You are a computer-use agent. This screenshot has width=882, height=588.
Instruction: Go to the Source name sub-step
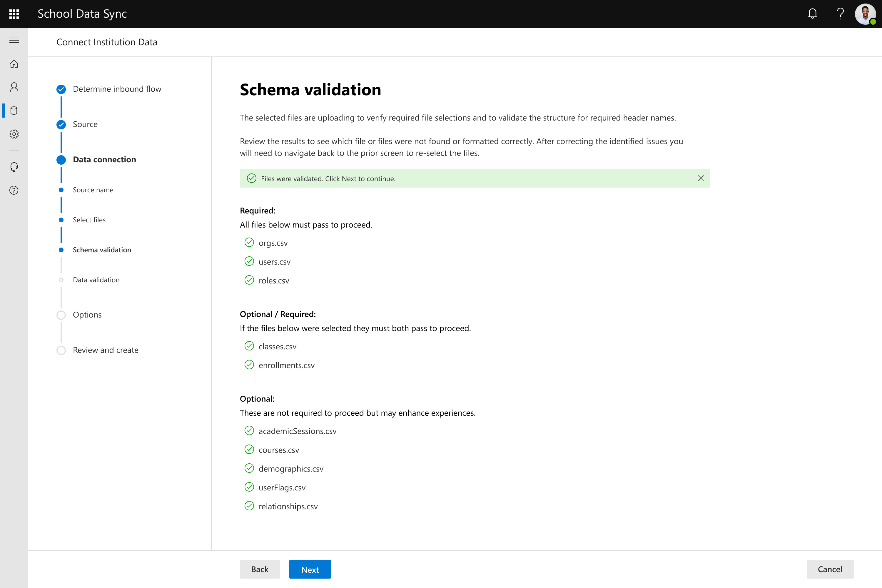(x=93, y=190)
